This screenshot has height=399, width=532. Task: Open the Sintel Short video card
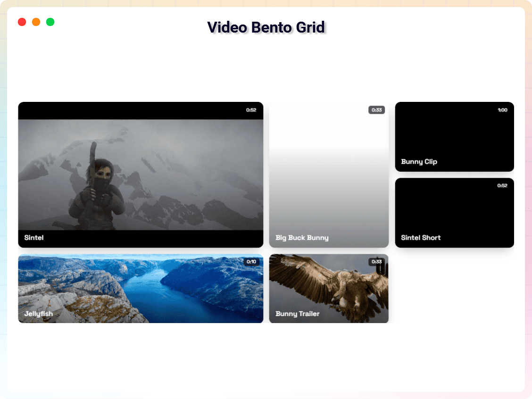[454, 213]
